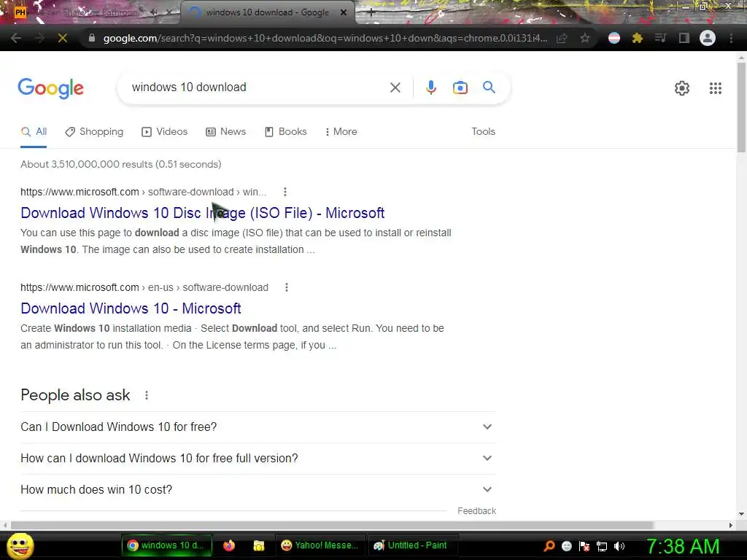Open the network tray icon
Viewport: 747px width, 560px height.
tap(602, 546)
